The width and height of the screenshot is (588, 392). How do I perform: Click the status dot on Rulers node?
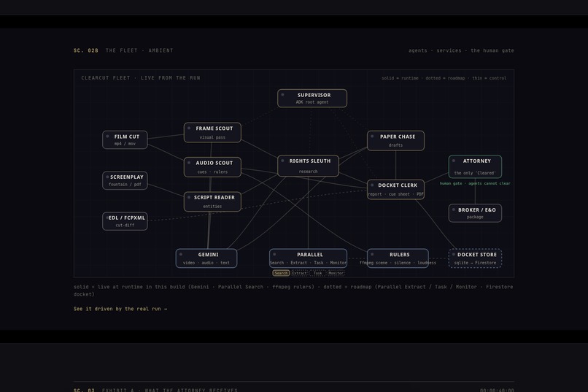[x=372, y=254]
